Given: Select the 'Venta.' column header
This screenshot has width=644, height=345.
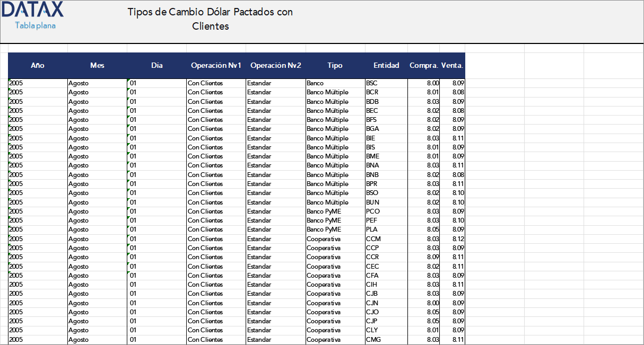Looking at the screenshot, I should (x=451, y=65).
